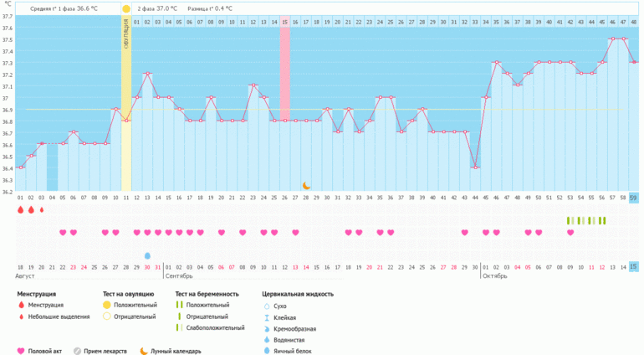Click the 'Половой акт' heart legend icon

click(20, 352)
